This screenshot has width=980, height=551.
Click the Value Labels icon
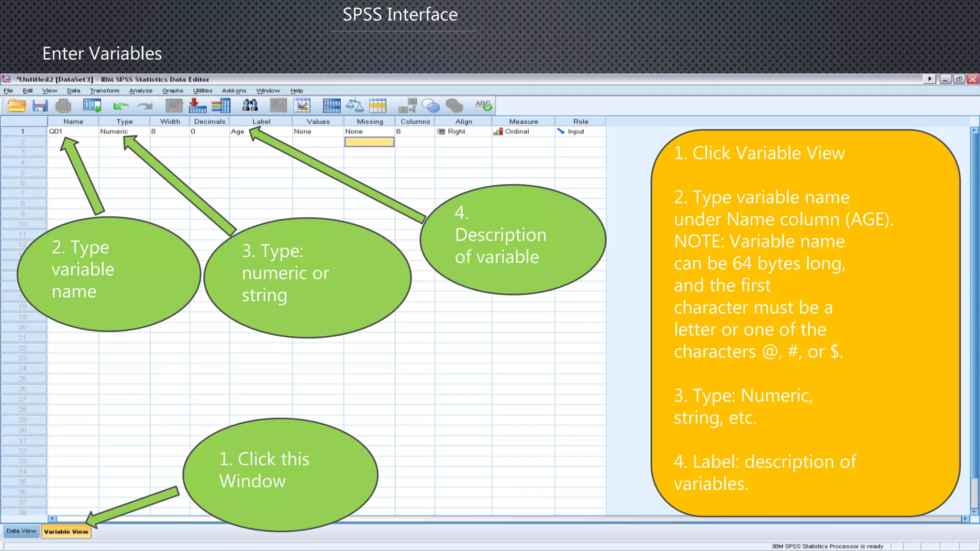(x=407, y=105)
